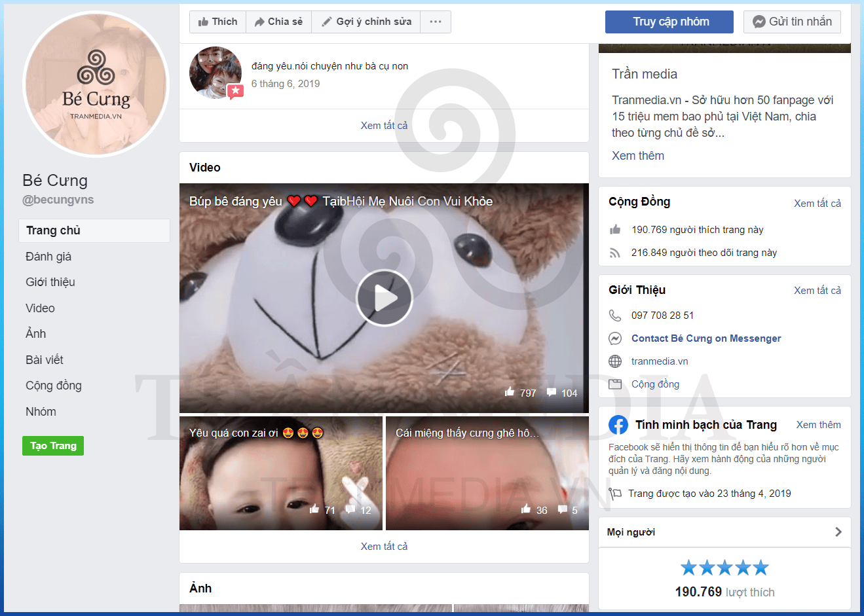Click Xem tất cả in Giới Thiệu card
This screenshot has width=864, height=616.
click(x=817, y=291)
